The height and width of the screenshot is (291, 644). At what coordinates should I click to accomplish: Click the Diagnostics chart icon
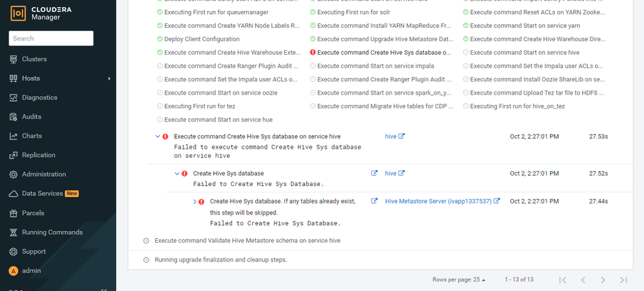[14, 98]
